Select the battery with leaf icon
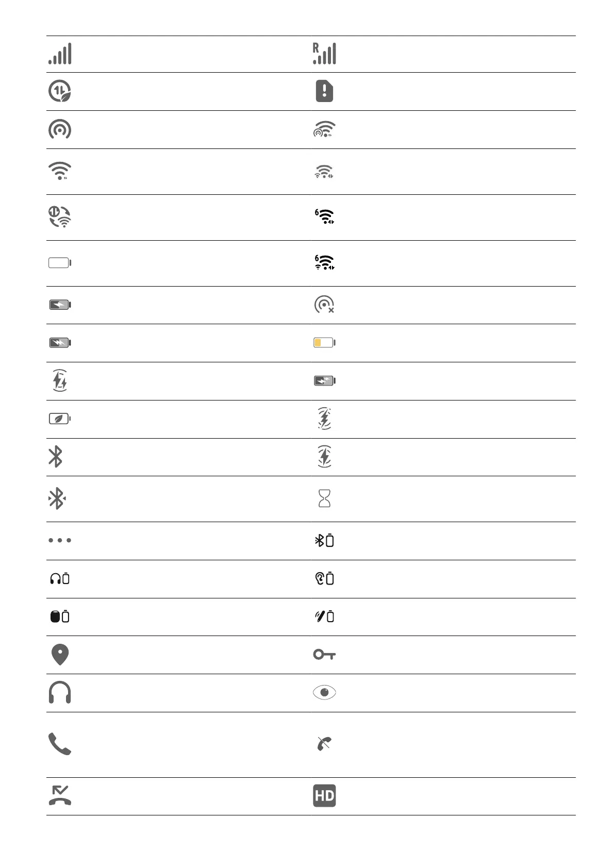Screen dimensions: 614x868 pos(60,419)
